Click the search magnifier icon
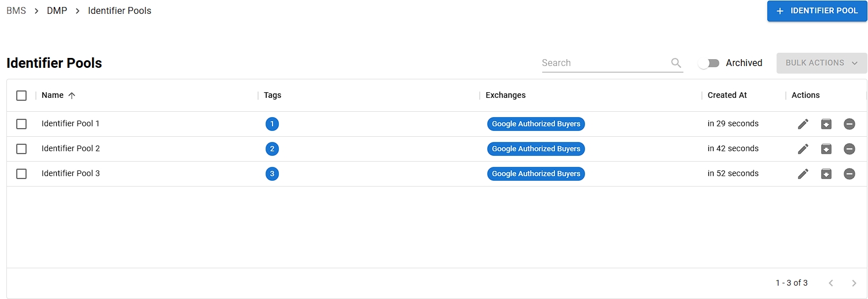This screenshot has width=868, height=299. [676, 63]
